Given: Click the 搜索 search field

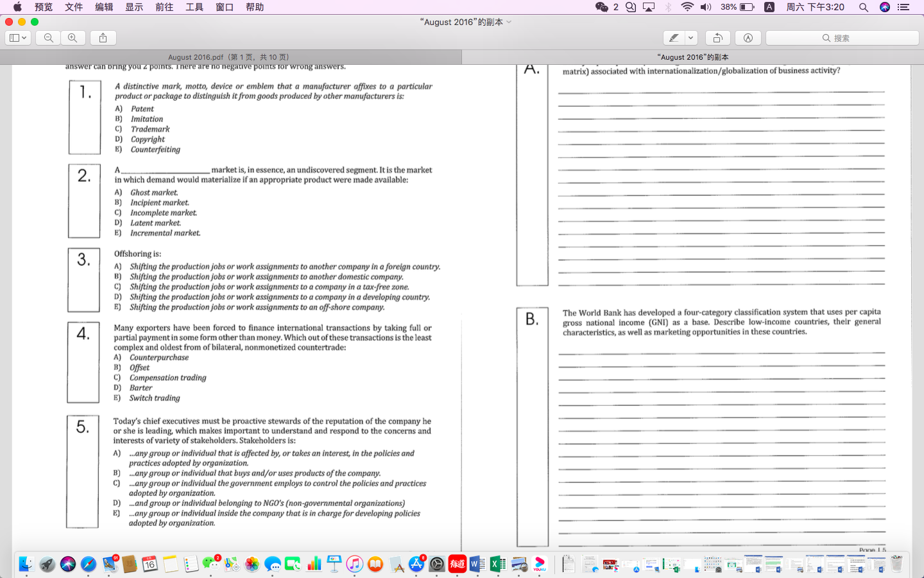Looking at the screenshot, I should 843,38.
